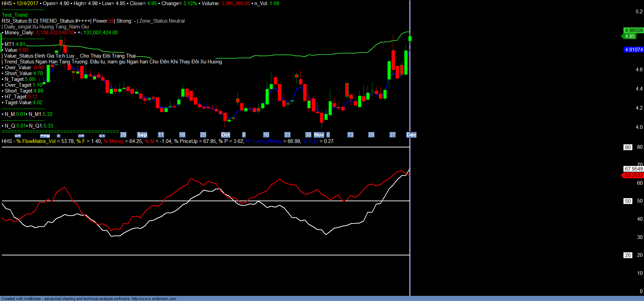The height and width of the screenshot is (301, 644).
Task: Select the boxed 50 level label
Action: (x=628, y=201)
